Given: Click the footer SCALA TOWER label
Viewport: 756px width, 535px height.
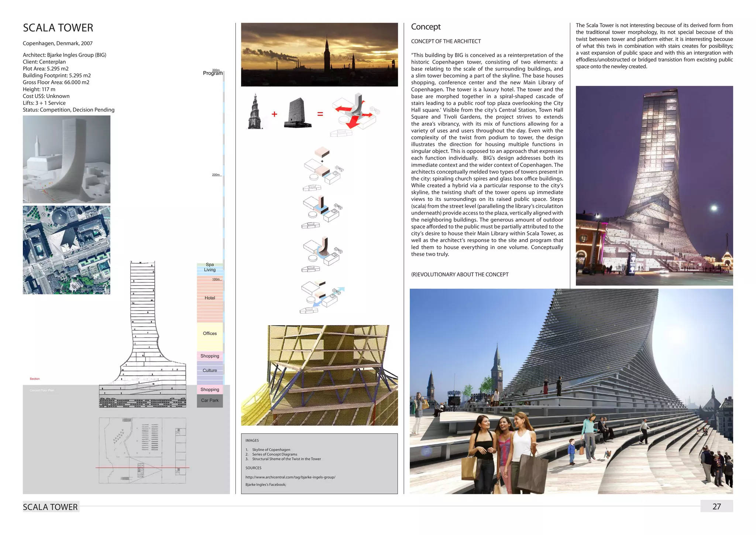Looking at the screenshot, I should pyautogui.click(x=51, y=507).
